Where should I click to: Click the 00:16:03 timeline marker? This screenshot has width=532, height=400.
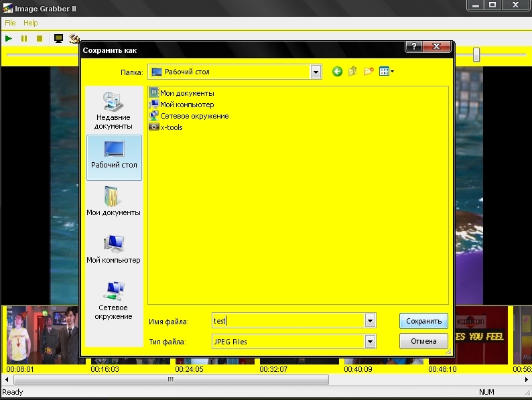(105, 369)
